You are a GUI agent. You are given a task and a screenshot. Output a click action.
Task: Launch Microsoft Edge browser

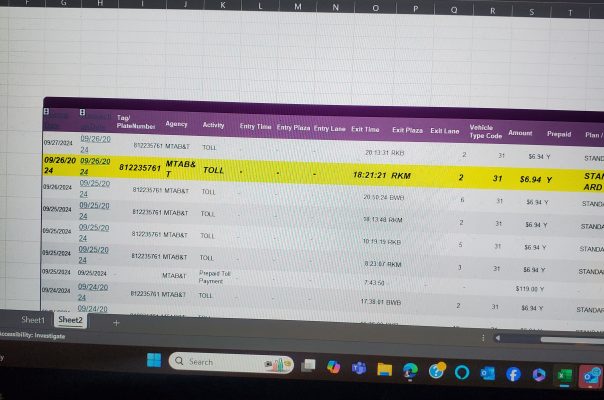point(410,371)
